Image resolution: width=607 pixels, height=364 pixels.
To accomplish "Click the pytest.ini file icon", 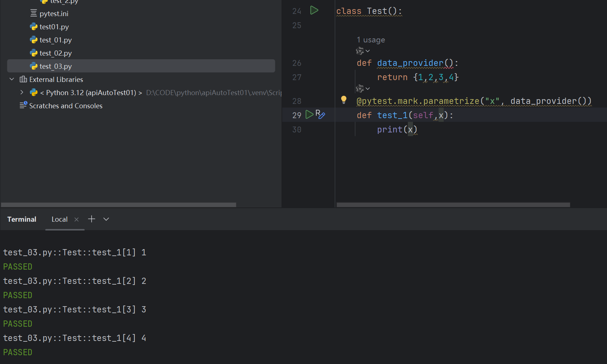I will coord(34,14).
